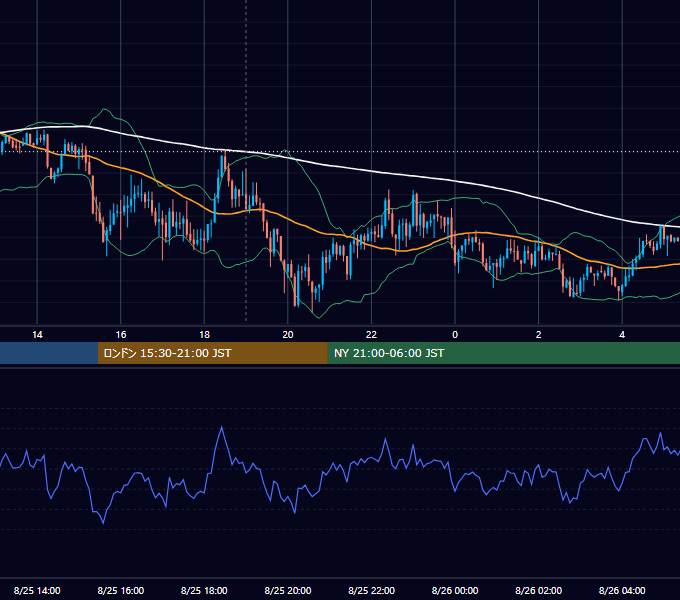Click the 8/25 20:00 date label
680x600 pixels.
288,590
